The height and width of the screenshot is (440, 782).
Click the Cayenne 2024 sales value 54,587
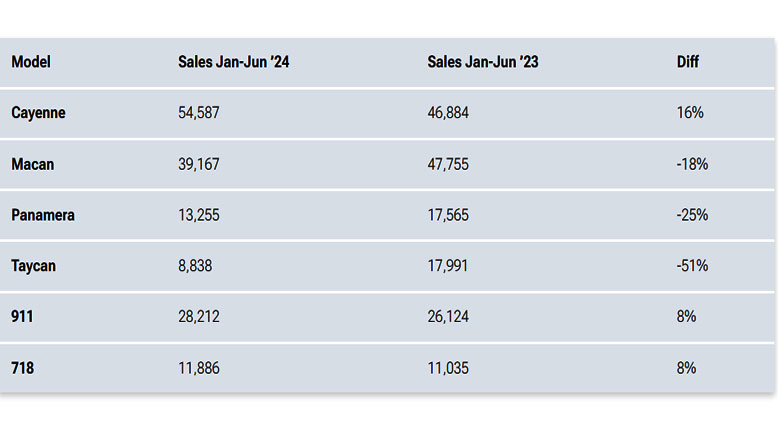198,113
